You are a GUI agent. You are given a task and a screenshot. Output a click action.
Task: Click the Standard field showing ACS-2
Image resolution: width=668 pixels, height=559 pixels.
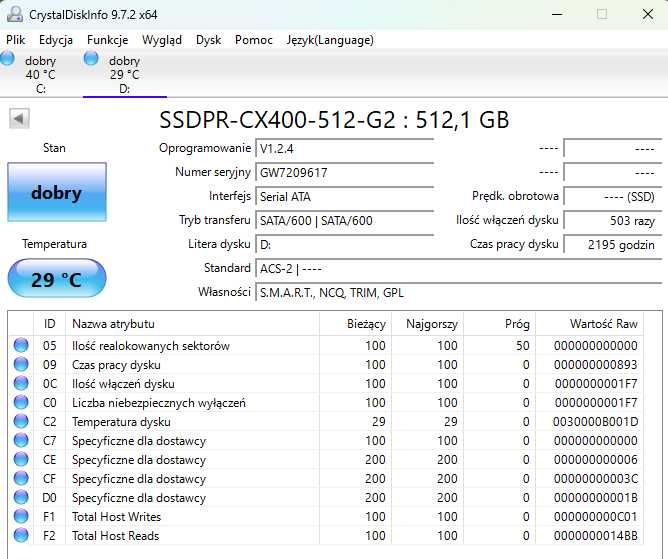click(x=458, y=268)
